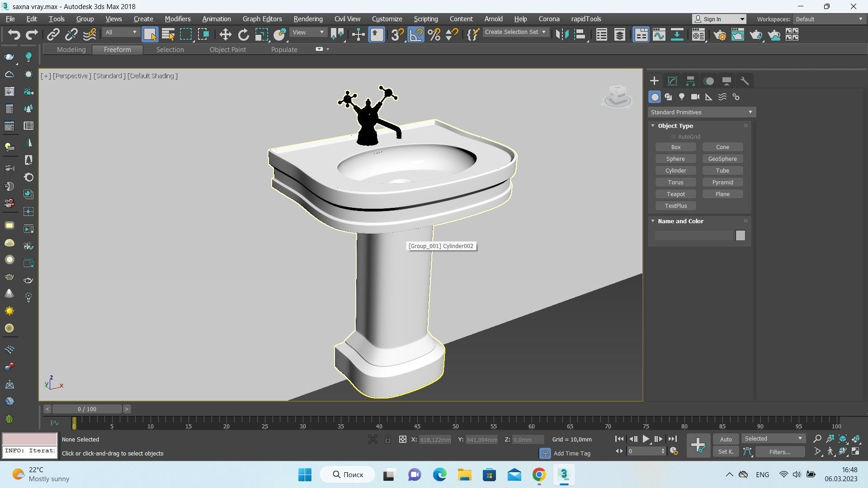This screenshot has height=488, width=868.
Task: Open the Create Selection Set dropdown
Action: click(x=515, y=32)
